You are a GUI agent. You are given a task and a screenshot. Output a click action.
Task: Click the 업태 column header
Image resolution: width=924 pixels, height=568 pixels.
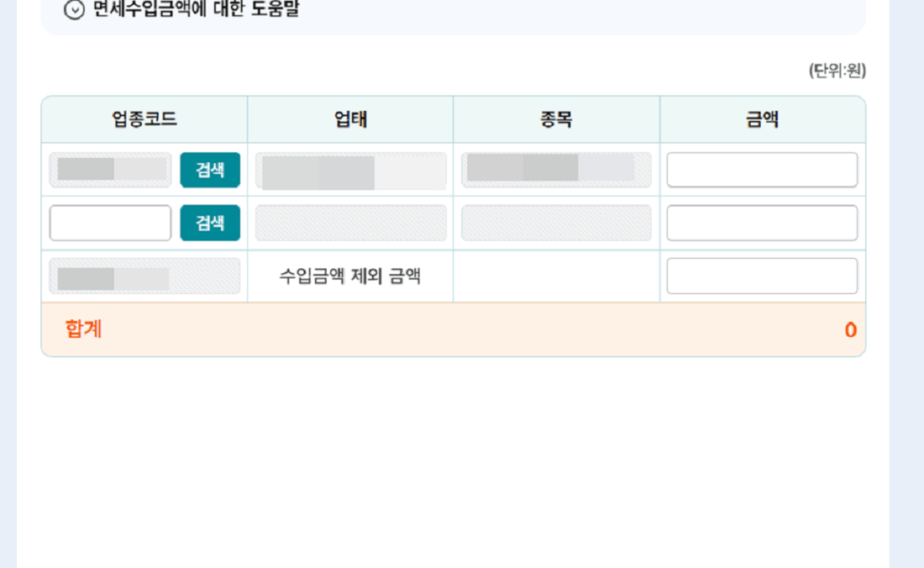[351, 120]
